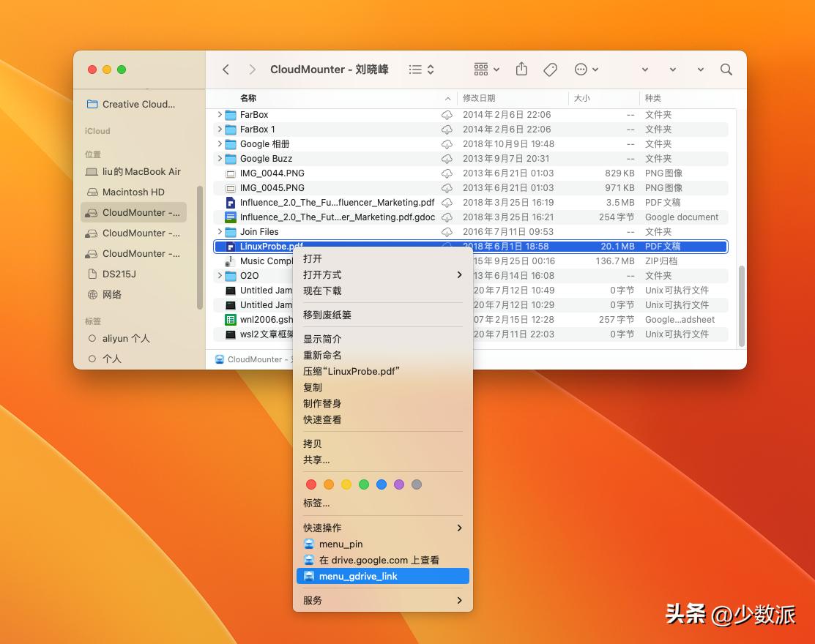Click the Tags icon in the toolbar

coord(550,69)
